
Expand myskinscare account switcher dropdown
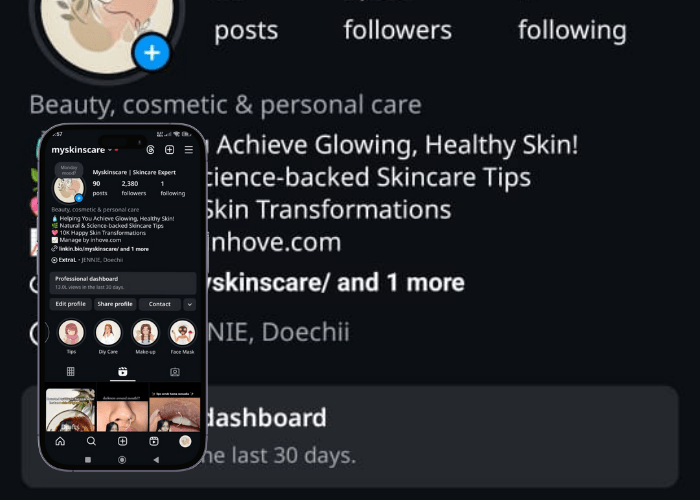(x=110, y=150)
